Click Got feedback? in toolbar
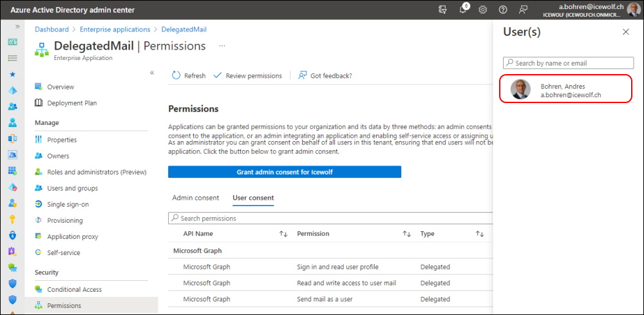 (325, 75)
